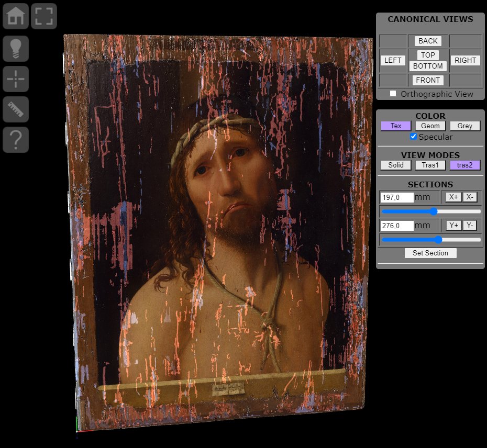Screen dimensions: 487x448
Task: Open the question mark help icon
Action: (x=16, y=140)
